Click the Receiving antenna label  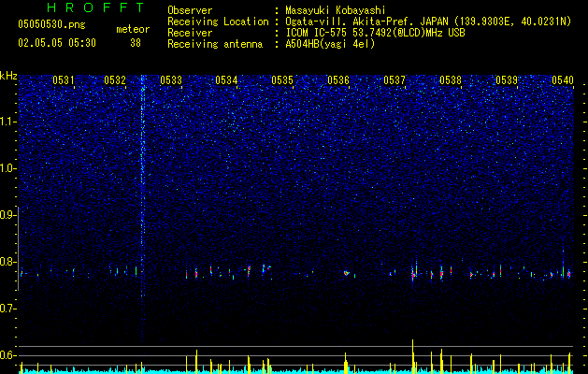pos(215,44)
